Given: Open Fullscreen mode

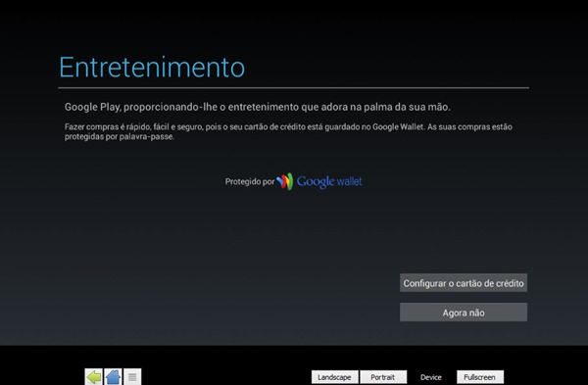Looking at the screenshot, I should (x=480, y=377).
